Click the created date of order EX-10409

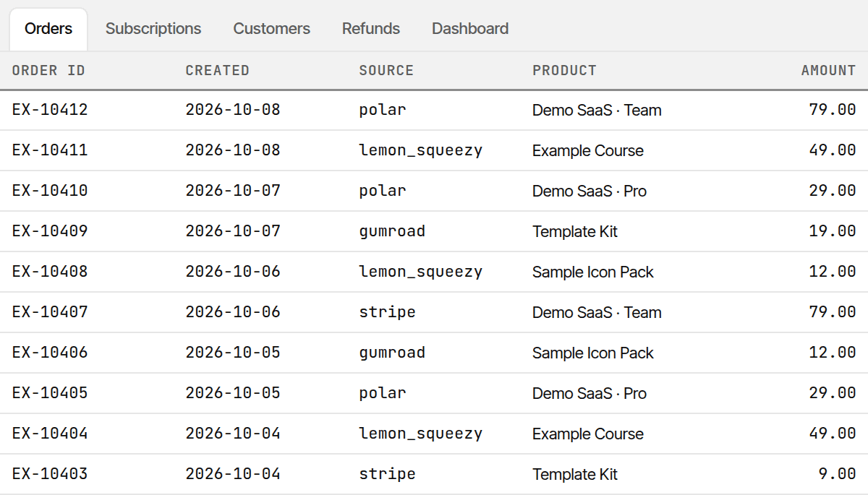point(233,231)
